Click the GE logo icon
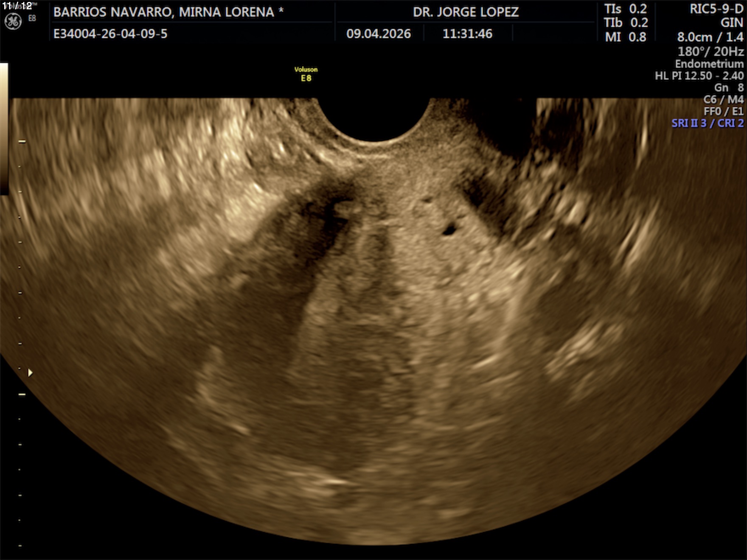Image resolution: width=747 pixels, height=560 pixels. coord(13,21)
